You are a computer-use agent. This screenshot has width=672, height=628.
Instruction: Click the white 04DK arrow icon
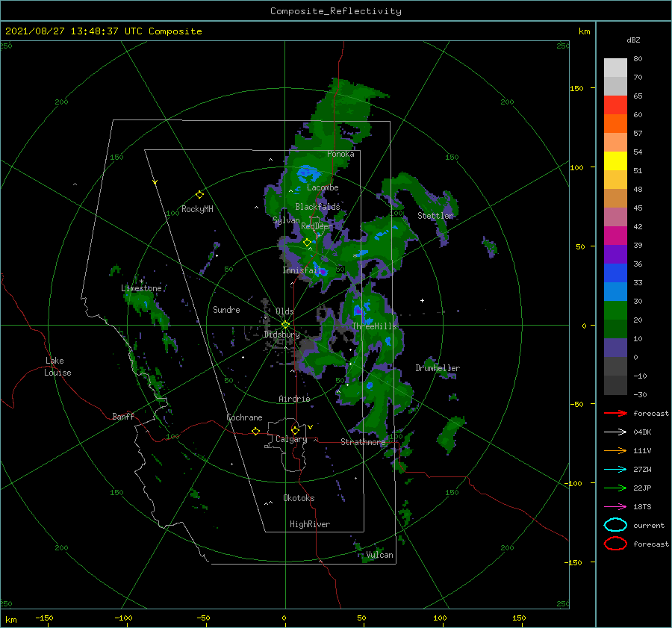(615, 432)
